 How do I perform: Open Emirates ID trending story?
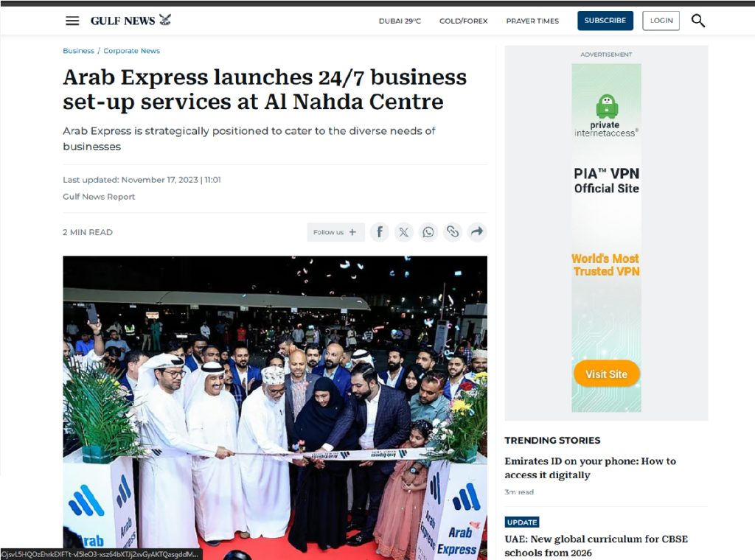click(591, 468)
